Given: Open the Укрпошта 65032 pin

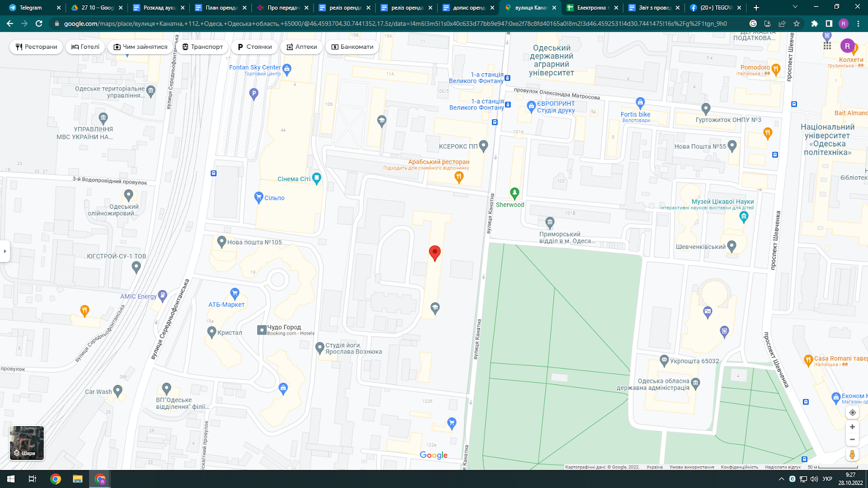Looking at the screenshot, I should (x=664, y=360).
